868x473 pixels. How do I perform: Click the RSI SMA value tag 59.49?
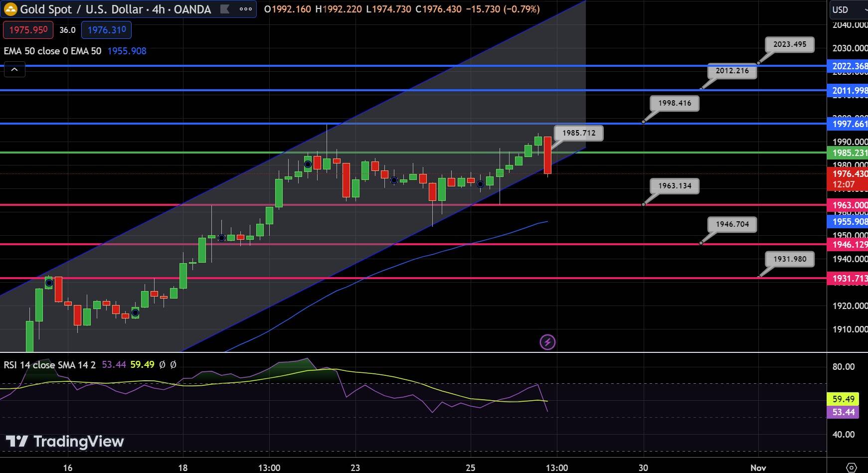(843, 399)
